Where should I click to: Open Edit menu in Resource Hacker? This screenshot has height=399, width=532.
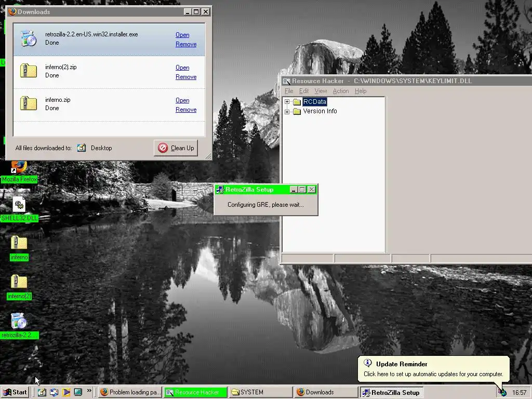pyautogui.click(x=303, y=91)
